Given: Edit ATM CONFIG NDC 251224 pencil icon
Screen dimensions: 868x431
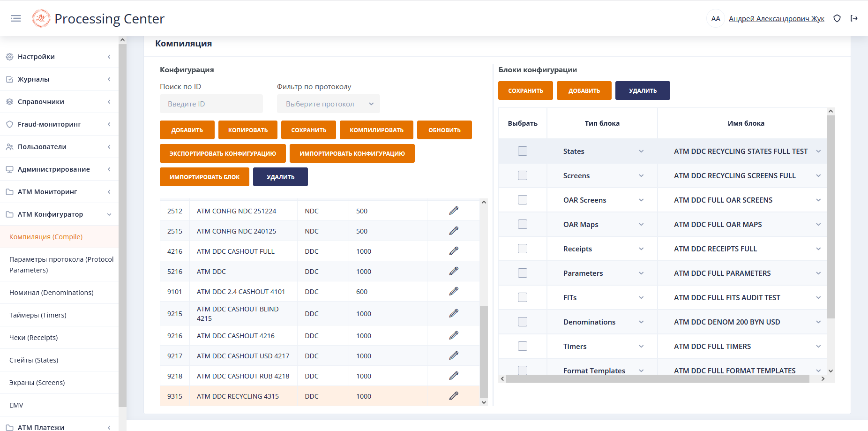Looking at the screenshot, I should (453, 211).
